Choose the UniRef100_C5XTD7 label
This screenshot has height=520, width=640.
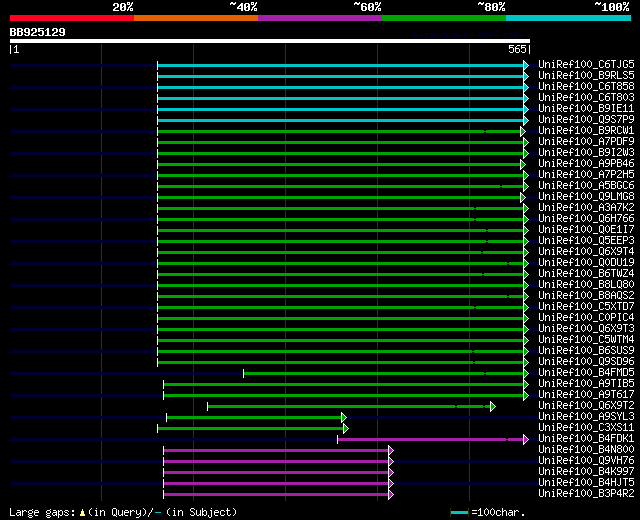(x=586, y=307)
